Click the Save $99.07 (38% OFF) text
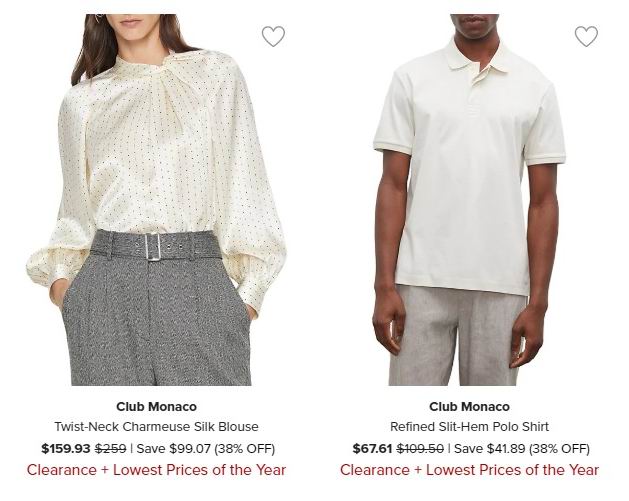Viewport: 629px width, 501px height. tap(205, 448)
